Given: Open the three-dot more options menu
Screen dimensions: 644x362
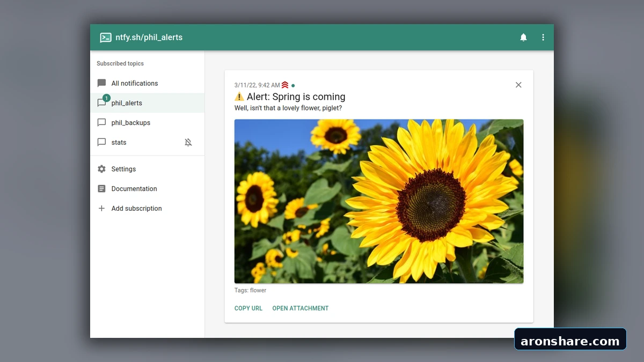Looking at the screenshot, I should coord(543,38).
